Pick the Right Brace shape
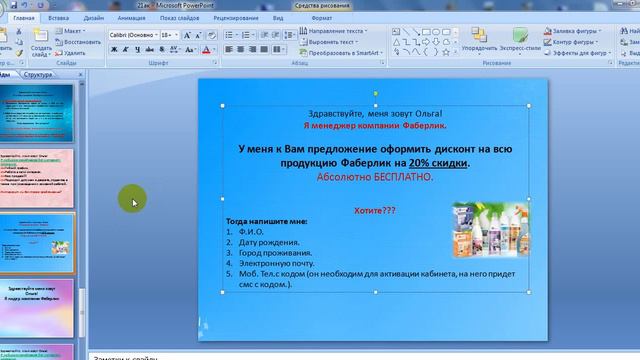Viewport: 640px width, 360px height. pos(436,52)
